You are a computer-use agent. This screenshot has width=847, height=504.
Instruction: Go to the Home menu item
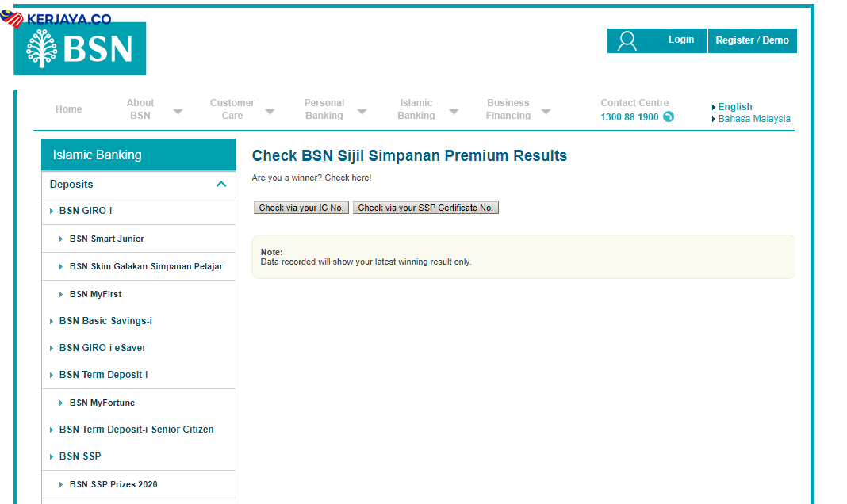(x=69, y=109)
